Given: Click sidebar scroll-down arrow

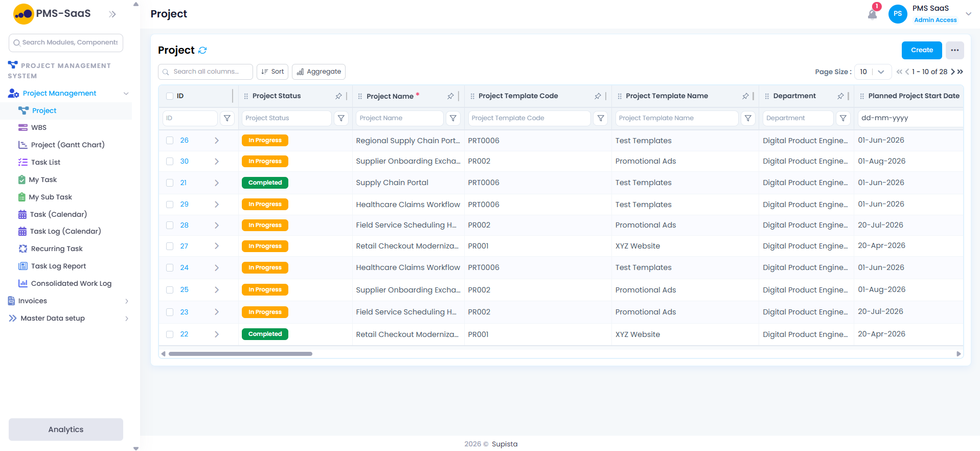Looking at the screenshot, I should point(136,448).
